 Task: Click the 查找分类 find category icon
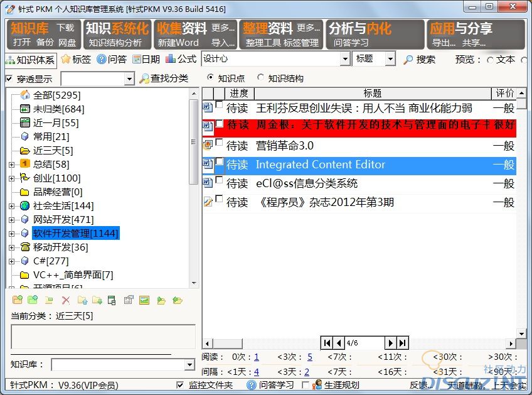click(144, 78)
